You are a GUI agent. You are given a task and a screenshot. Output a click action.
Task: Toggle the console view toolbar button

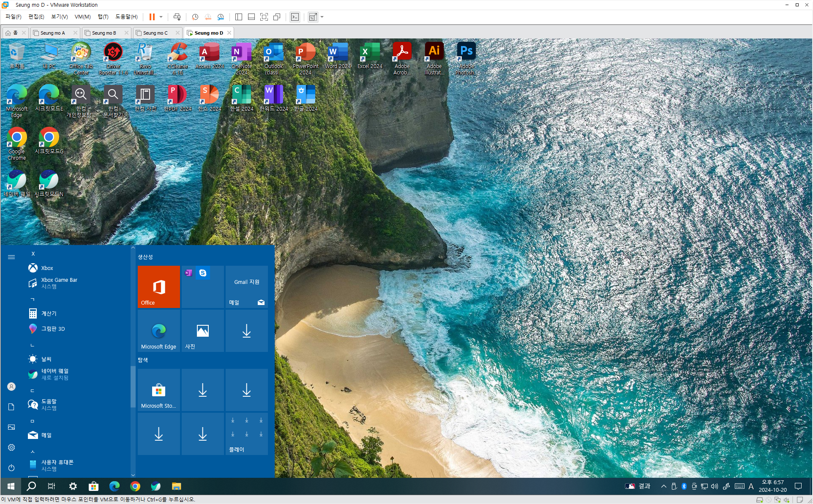(x=295, y=17)
